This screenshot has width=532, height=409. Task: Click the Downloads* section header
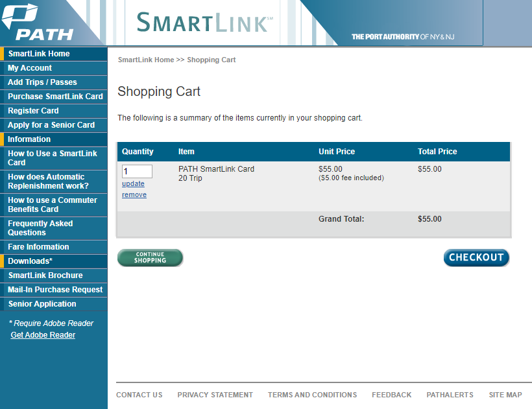tap(54, 261)
